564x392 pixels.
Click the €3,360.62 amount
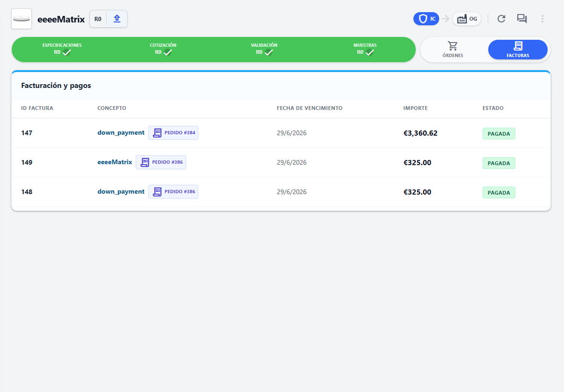420,133
